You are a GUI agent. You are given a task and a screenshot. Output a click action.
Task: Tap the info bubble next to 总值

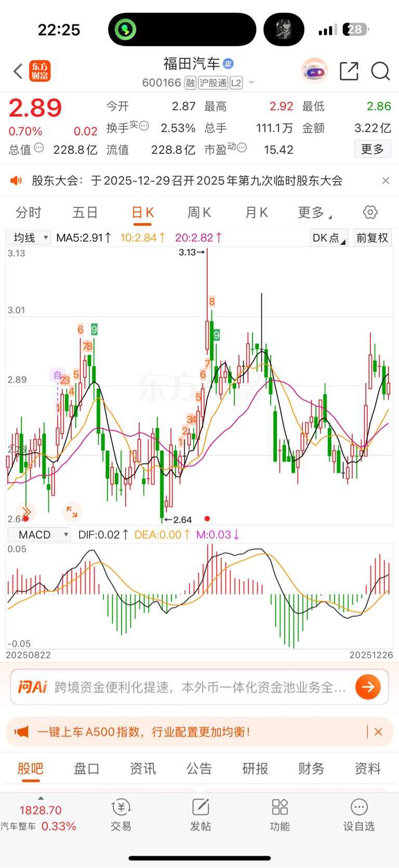click(39, 148)
